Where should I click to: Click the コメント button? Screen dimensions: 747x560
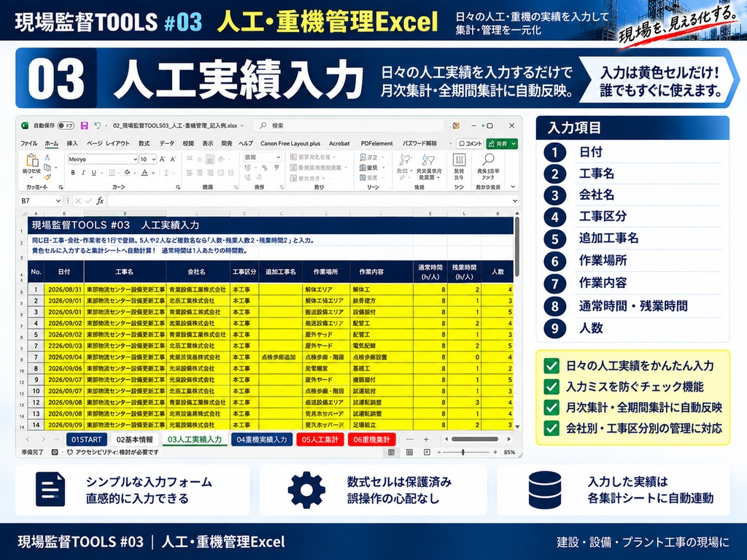click(470, 144)
